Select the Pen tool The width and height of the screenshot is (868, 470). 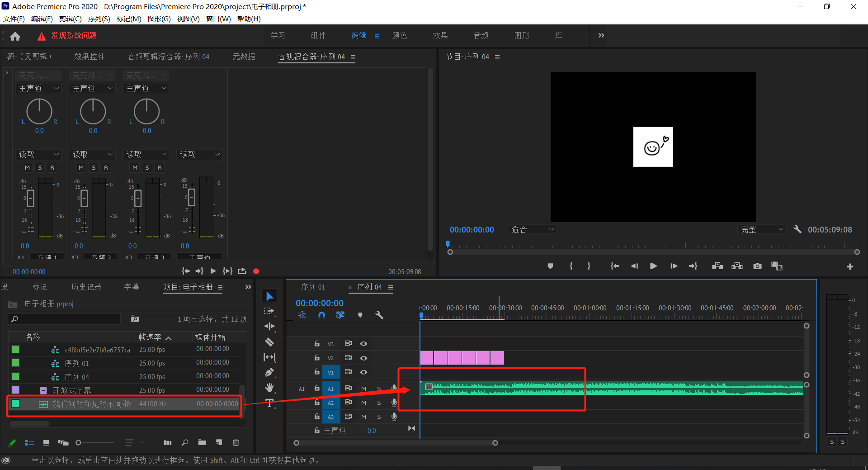pos(269,373)
